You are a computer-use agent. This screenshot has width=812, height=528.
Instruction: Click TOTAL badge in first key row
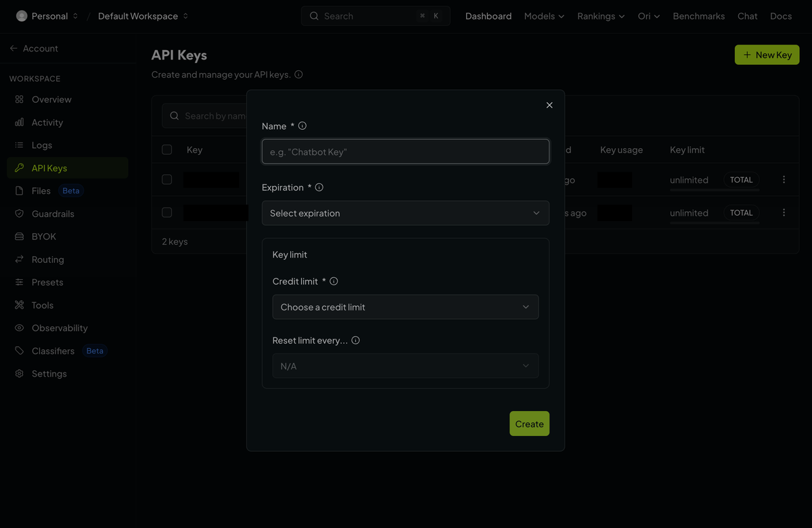(741, 180)
